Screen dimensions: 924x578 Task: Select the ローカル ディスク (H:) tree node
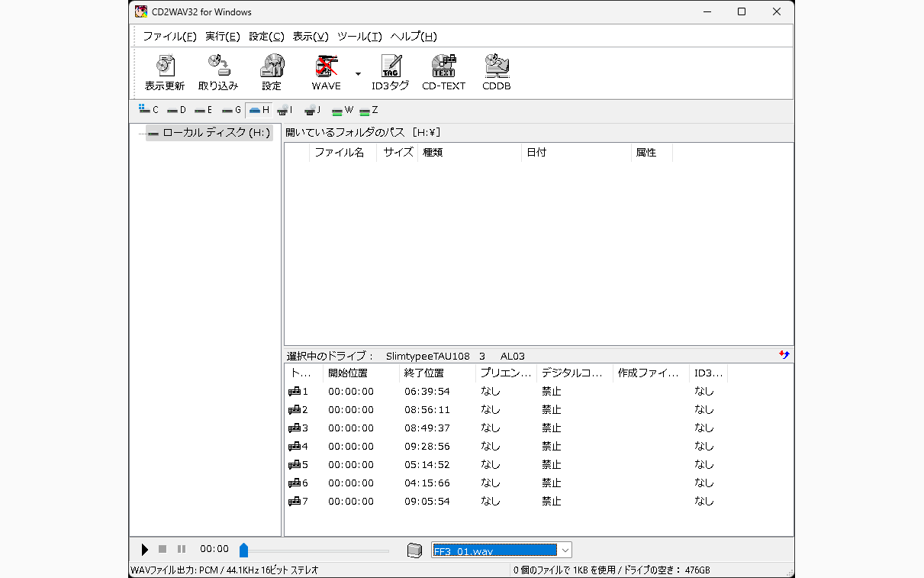point(209,133)
